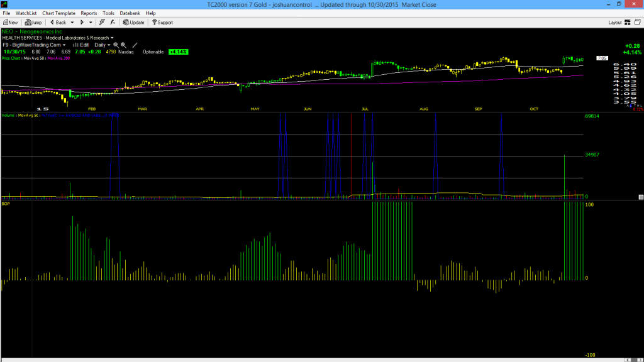Screen dimensions: 644x362
Task: Open the formula (fx) editor icon
Action: pyautogui.click(x=113, y=22)
